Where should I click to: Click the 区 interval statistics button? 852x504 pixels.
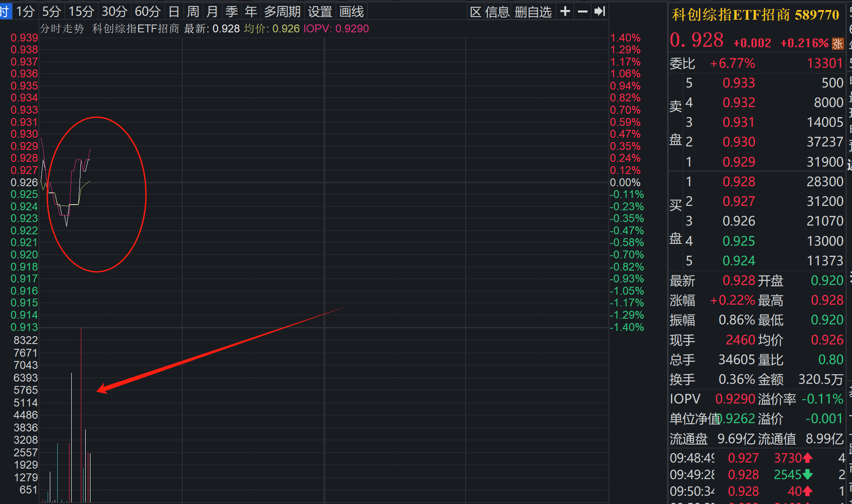click(475, 12)
